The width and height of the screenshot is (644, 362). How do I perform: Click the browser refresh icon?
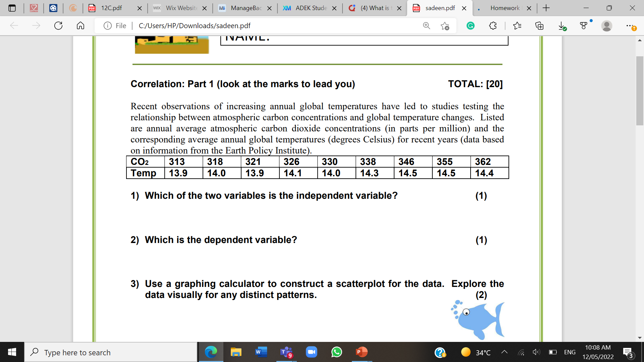[58, 26]
